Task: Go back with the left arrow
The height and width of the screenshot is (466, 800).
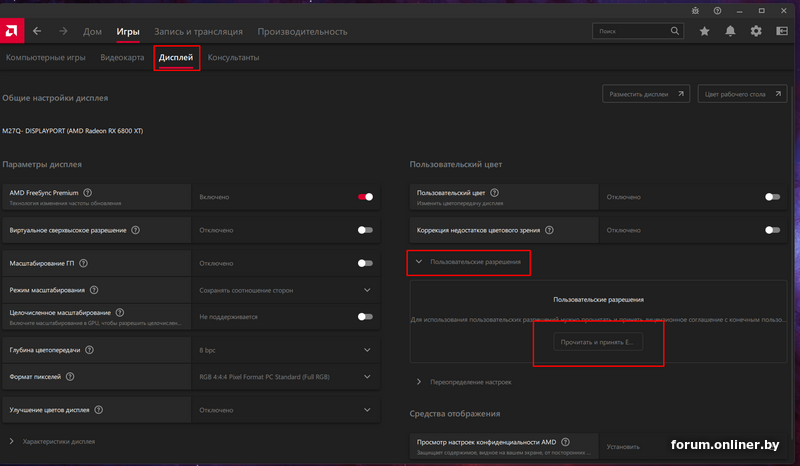Action: (x=37, y=31)
